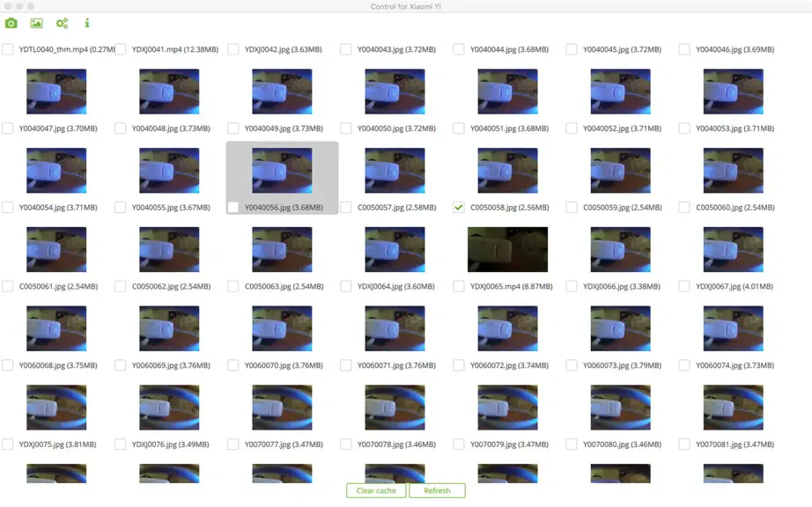The height and width of the screenshot is (507, 812).
Task: Enable the Y0060071.jpg checkbox
Action: tap(346, 365)
